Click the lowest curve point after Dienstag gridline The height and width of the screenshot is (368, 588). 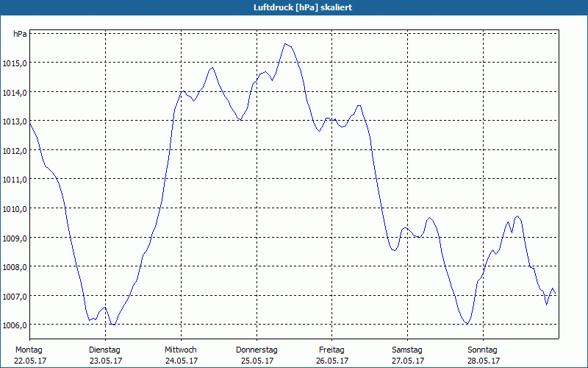(x=114, y=325)
